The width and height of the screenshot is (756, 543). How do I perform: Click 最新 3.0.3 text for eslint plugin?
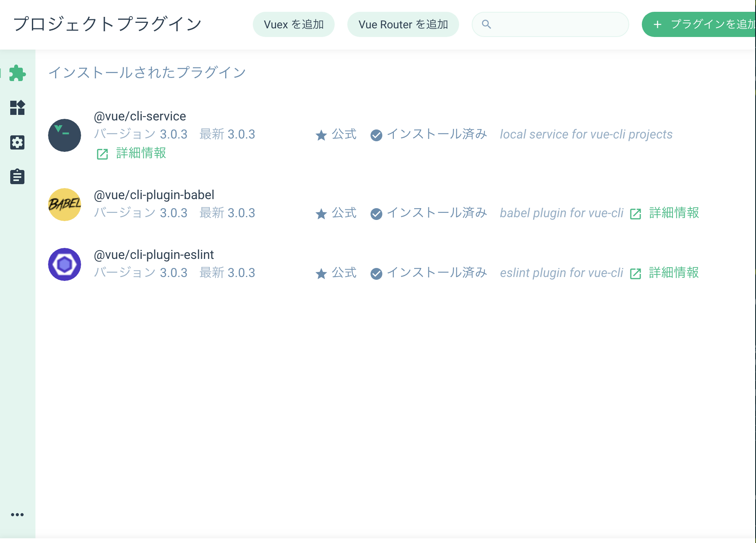(227, 273)
